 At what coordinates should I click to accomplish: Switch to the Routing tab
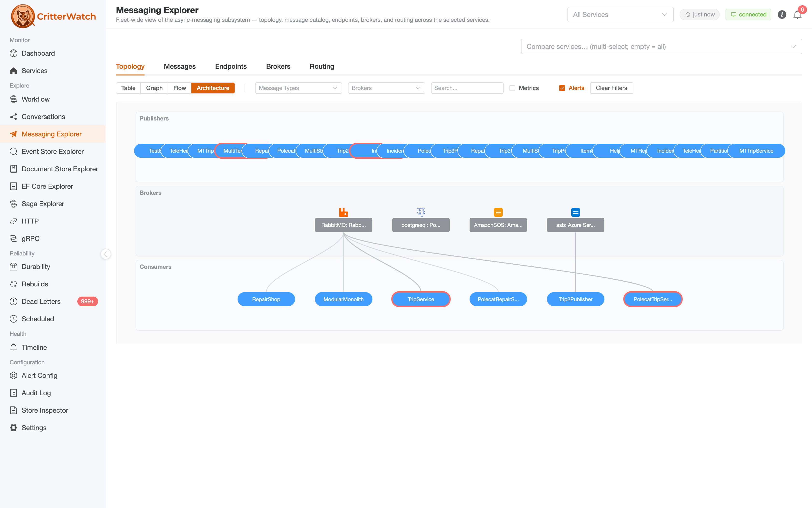(x=322, y=67)
